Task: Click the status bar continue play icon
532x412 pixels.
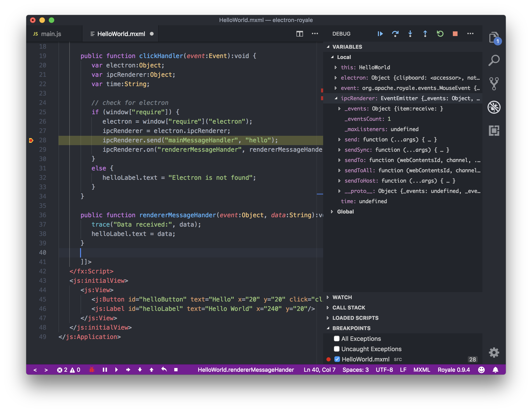Action: coord(116,370)
